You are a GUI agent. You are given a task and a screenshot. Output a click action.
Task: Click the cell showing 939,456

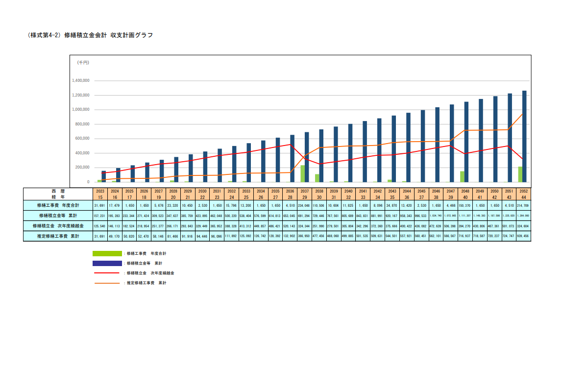click(524, 236)
